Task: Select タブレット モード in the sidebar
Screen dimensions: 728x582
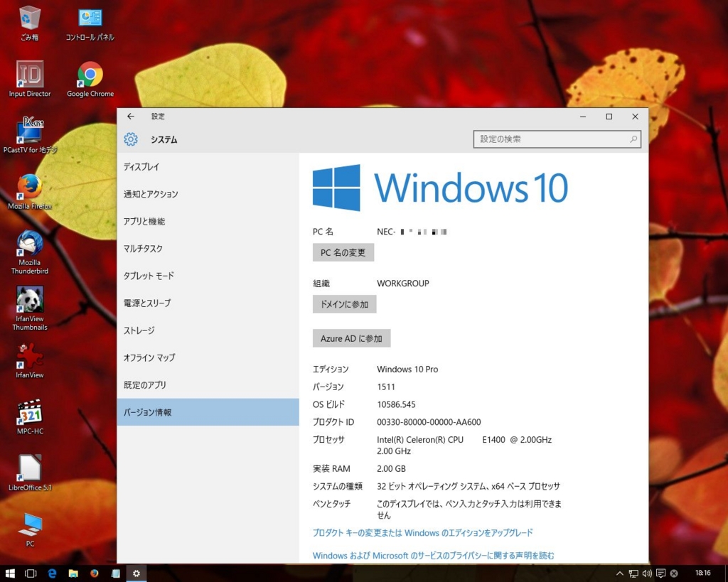Action: click(208, 276)
